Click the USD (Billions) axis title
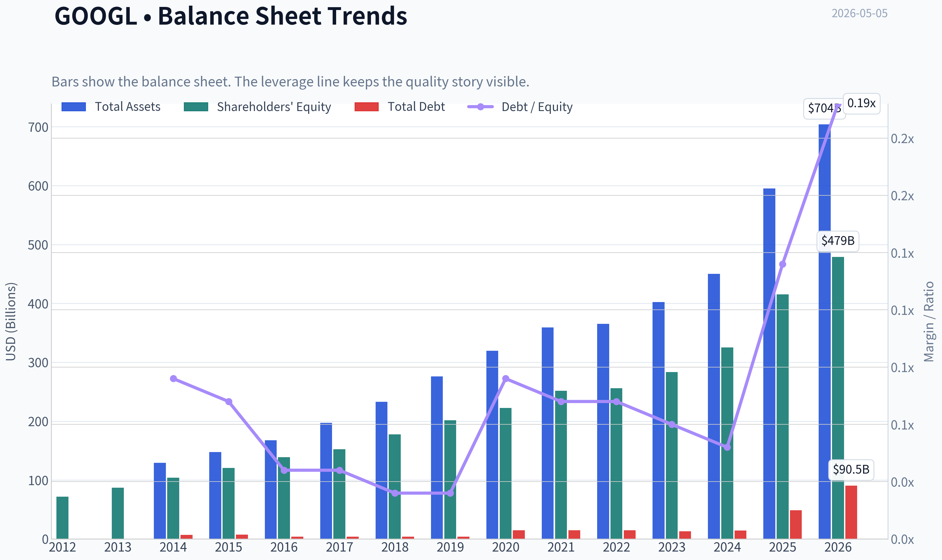This screenshot has width=942, height=560. tap(11, 322)
